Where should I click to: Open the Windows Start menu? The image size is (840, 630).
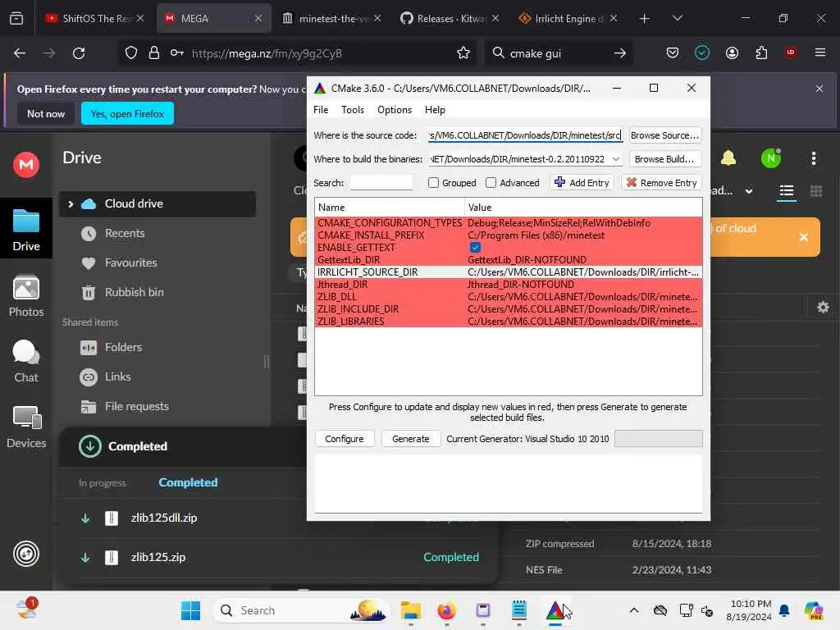190,610
